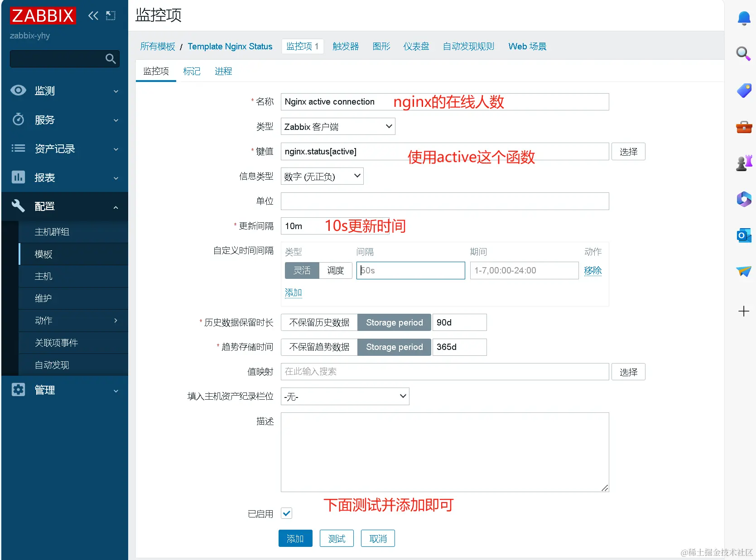
Task: Click the list icon for 资产记录
Action: (x=18, y=148)
